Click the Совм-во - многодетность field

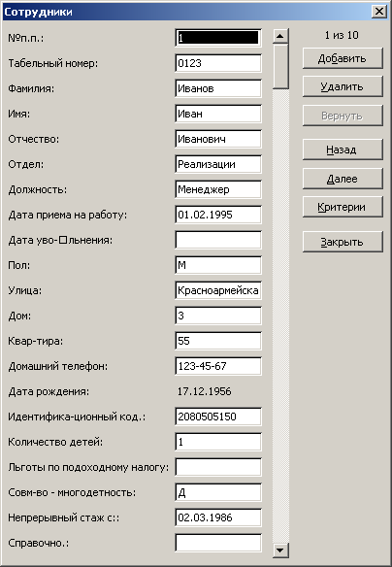pos(218,492)
